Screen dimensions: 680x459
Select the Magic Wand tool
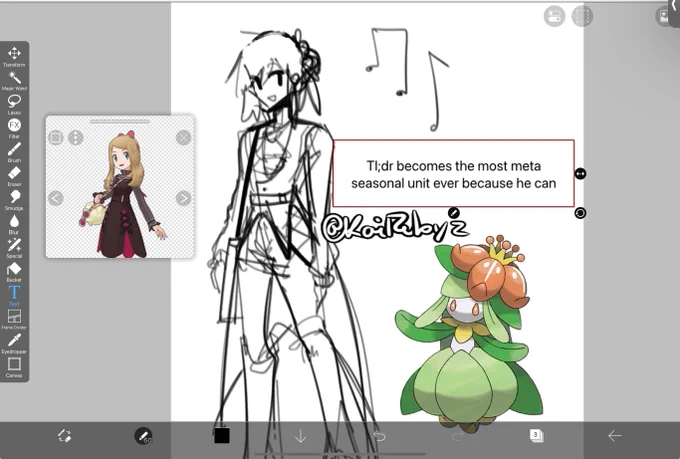coord(14,81)
